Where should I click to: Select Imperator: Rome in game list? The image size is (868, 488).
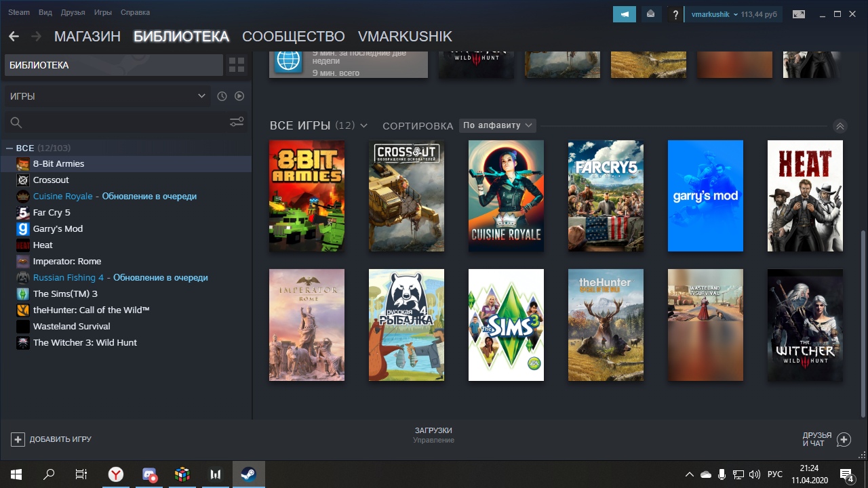pyautogui.click(x=125, y=261)
